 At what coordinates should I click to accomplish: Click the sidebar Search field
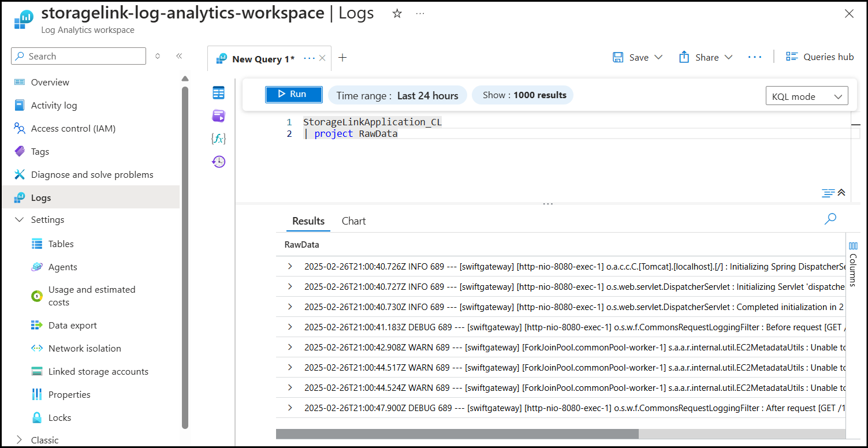[x=79, y=56]
